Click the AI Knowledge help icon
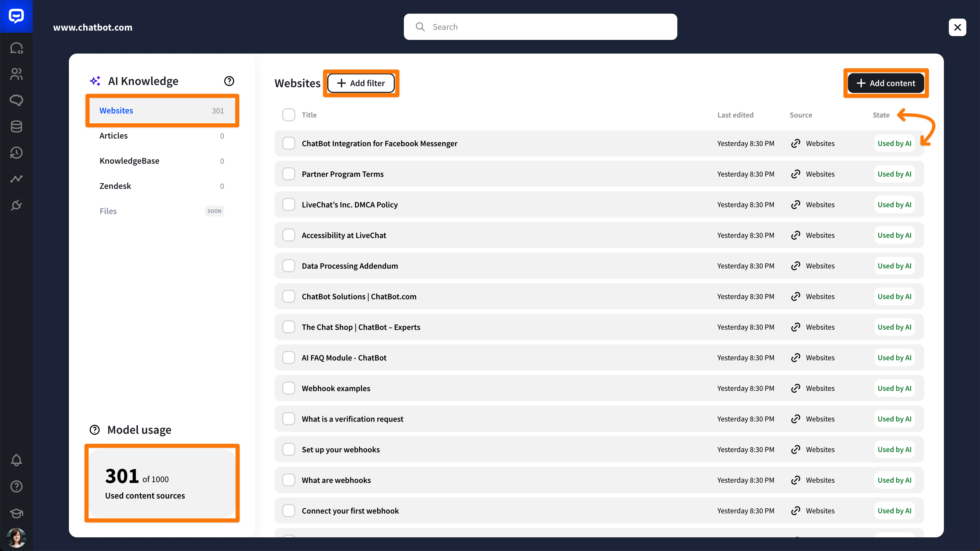The image size is (980, 551). coord(229,81)
